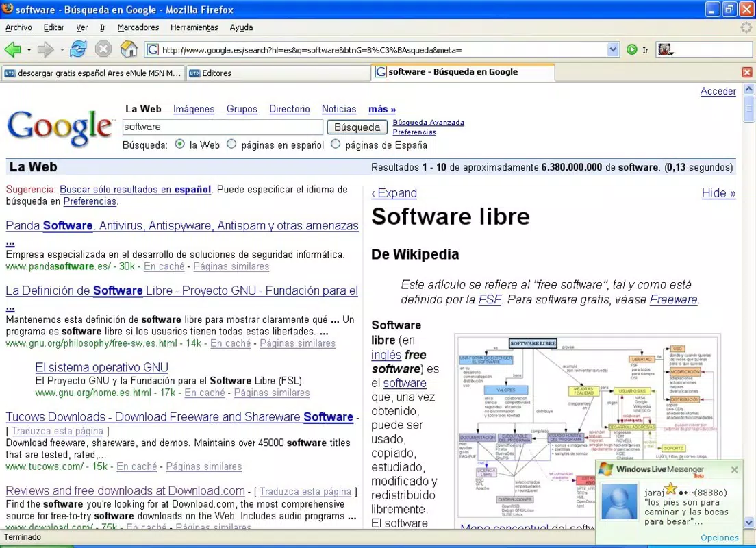Click the Forward arrow button
The width and height of the screenshot is (756, 548).
tap(45, 49)
